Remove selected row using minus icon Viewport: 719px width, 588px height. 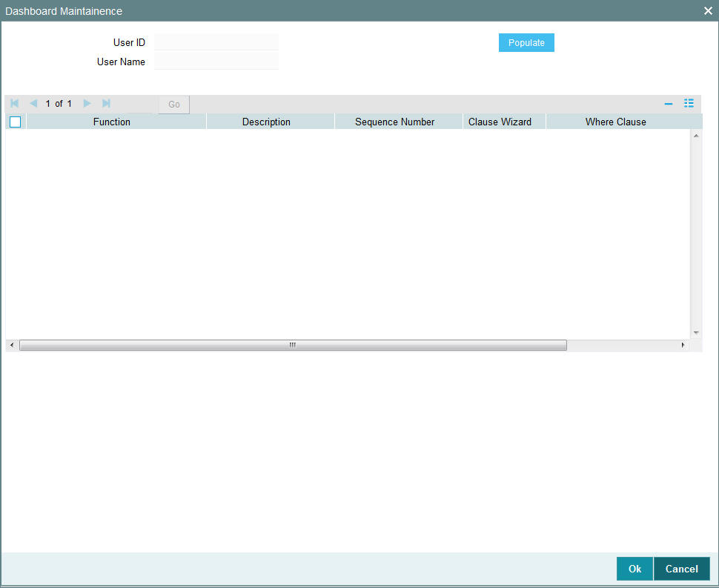[669, 104]
